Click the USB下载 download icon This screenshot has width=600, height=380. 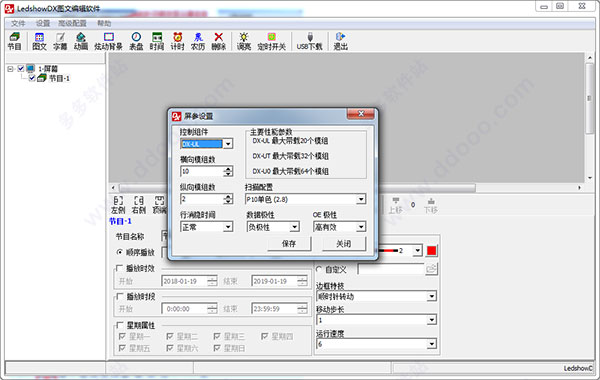pyautogui.click(x=310, y=41)
